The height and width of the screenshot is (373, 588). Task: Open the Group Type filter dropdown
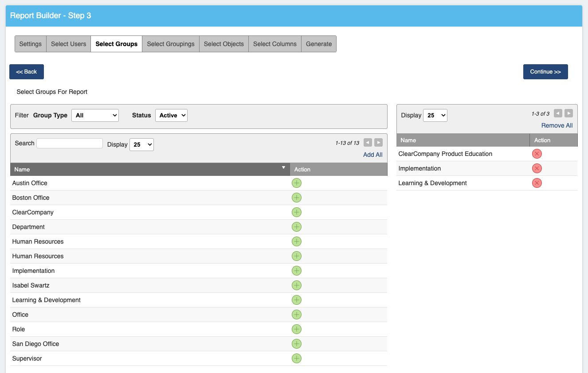pos(95,115)
